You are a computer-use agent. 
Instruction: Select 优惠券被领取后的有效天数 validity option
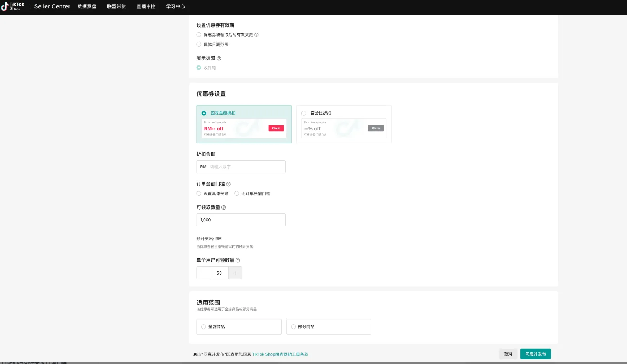pyautogui.click(x=199, y=35)
